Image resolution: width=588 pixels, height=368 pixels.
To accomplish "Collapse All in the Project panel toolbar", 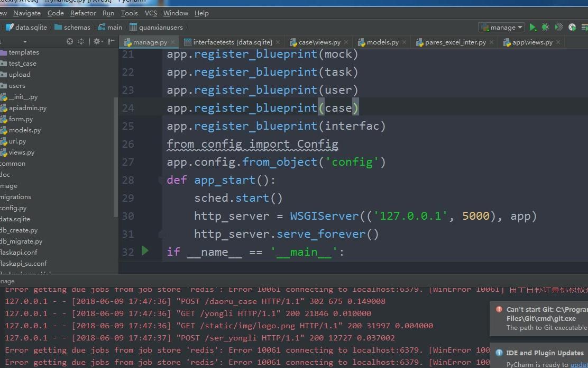I will (81, 41).
